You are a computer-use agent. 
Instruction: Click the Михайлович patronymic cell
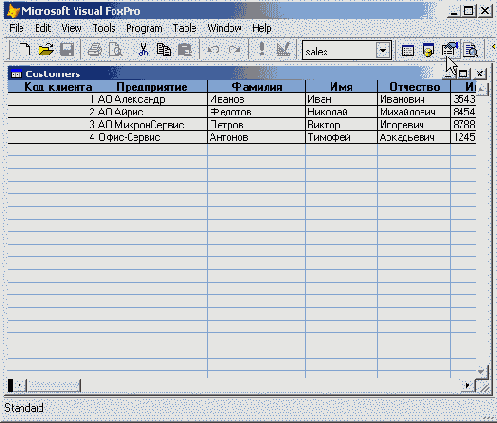[414, 112]
